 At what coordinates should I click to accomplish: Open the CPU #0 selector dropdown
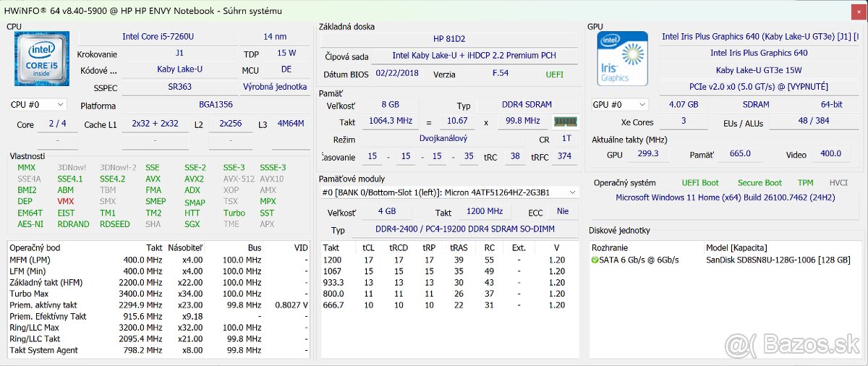point(38,105)
